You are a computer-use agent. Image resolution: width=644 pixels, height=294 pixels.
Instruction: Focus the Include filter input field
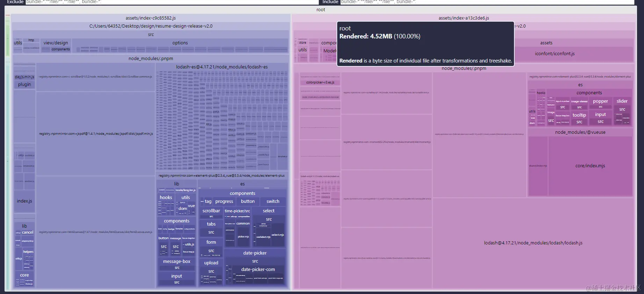tap(487, 2)
